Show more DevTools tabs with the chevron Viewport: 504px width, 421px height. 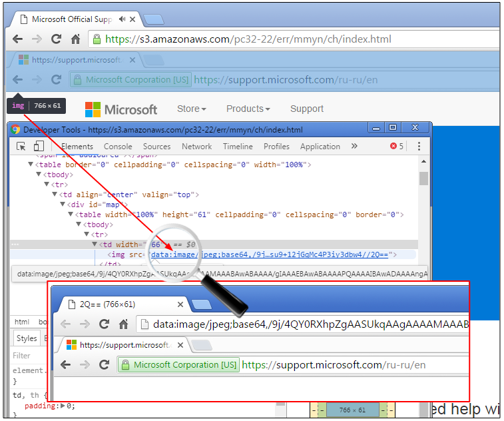coord(354,147)
